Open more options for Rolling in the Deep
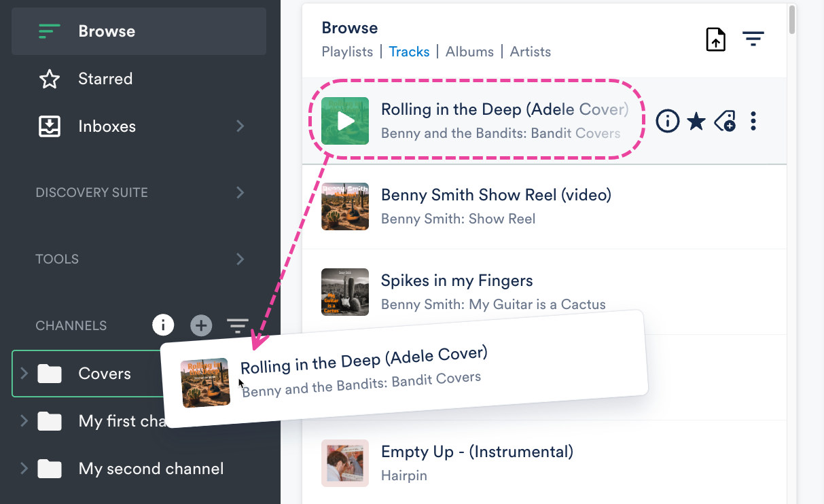The height and width of the screenshot is (504, 824). (753, 122)
